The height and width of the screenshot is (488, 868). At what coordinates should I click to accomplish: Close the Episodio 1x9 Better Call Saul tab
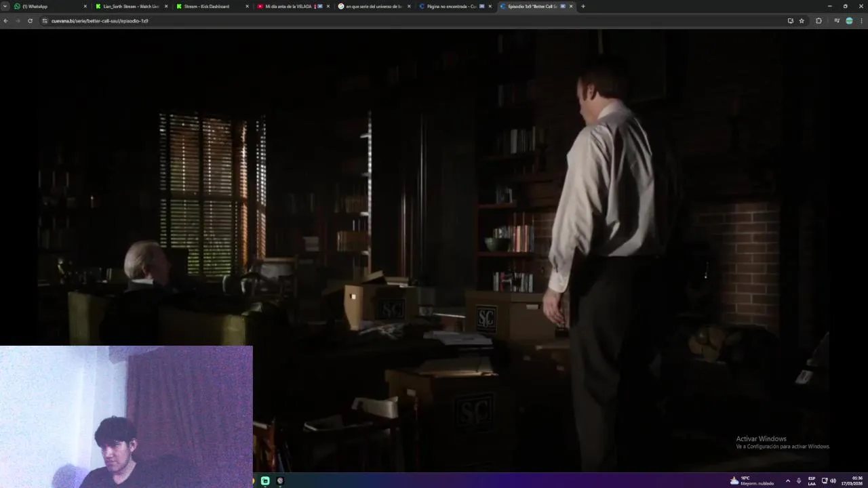point(571,6)
